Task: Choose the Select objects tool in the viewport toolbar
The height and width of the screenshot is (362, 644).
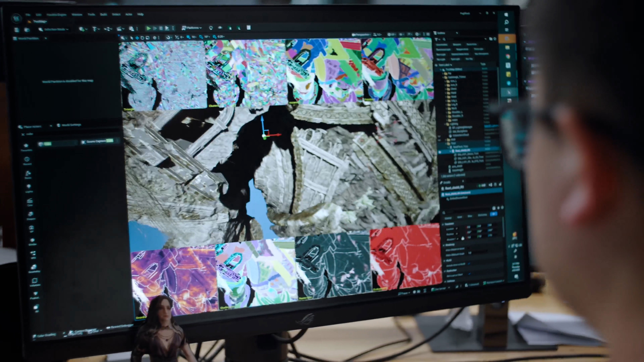Action: [131, 38]
